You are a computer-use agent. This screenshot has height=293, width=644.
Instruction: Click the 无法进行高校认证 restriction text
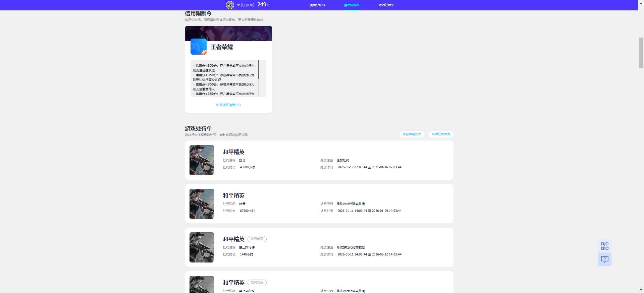(x=207, y=80)
